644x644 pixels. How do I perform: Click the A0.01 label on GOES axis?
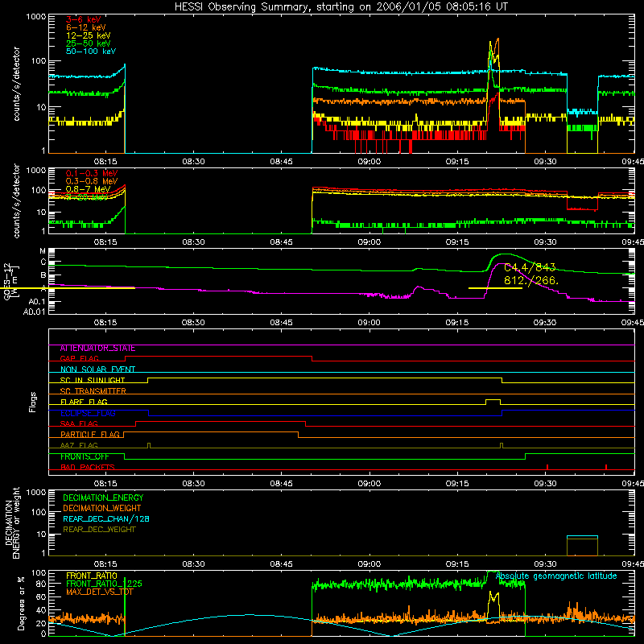35,312
